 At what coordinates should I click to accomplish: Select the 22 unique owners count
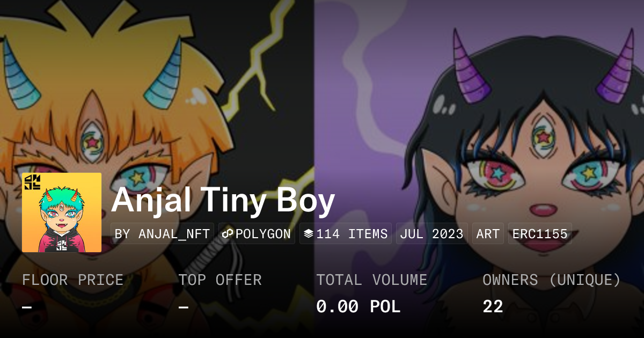(493, 306)
